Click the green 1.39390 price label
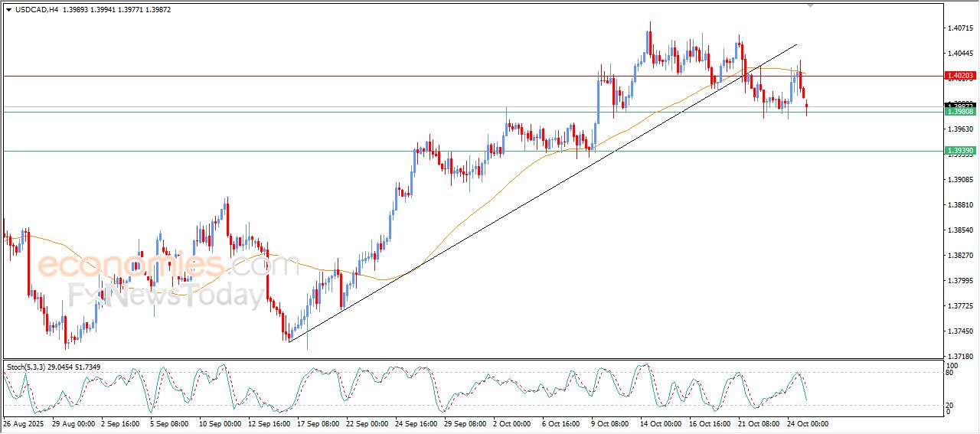Viewport: 980px width, 434px height. pos(960,151)
